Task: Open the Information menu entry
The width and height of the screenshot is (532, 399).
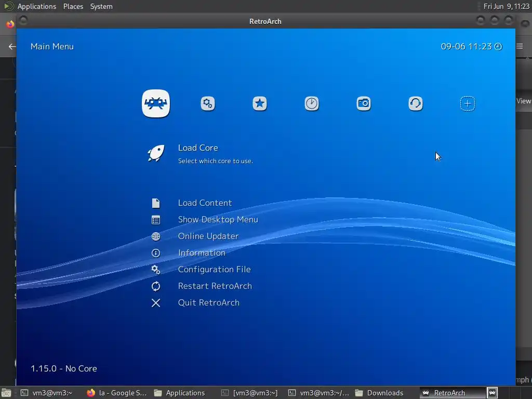Action: point(202,253)
